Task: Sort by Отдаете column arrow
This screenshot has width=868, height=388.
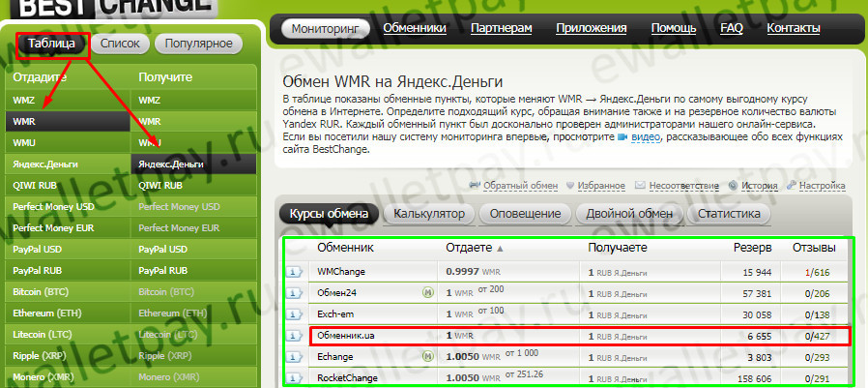Action: (501, 249)
